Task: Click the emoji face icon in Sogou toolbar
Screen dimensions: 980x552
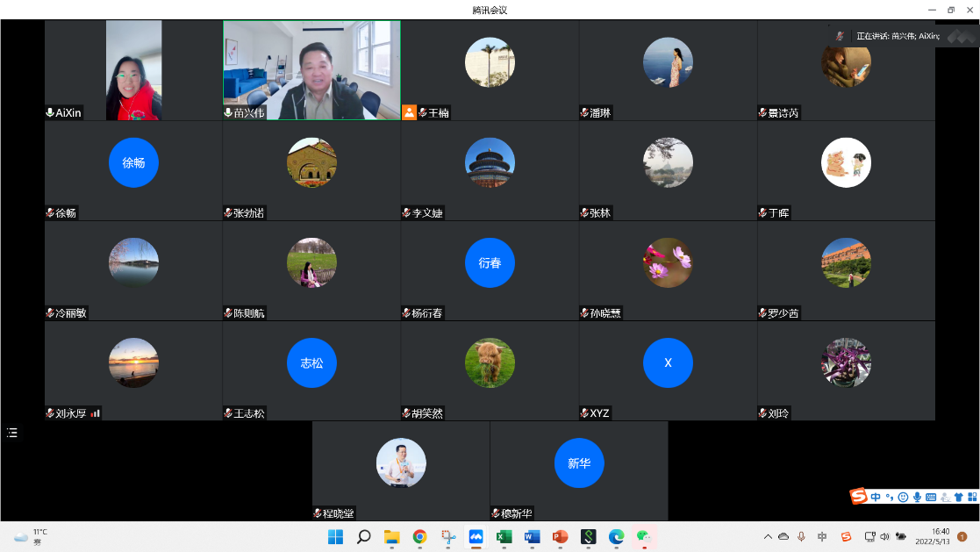Action: pos(903,498)
